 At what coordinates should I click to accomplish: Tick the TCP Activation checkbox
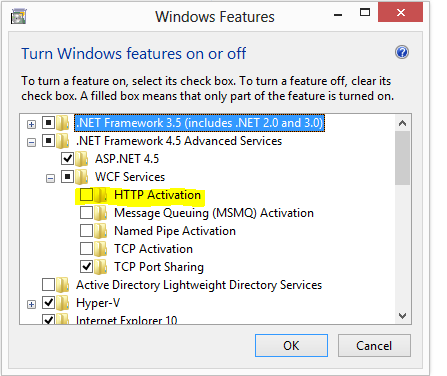86,249
